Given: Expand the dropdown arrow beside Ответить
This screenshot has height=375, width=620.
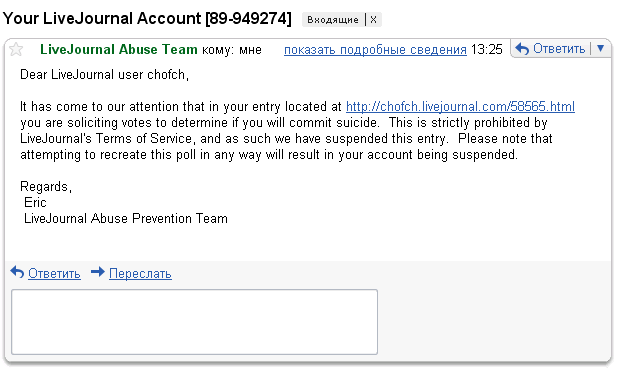Looking at the screenshot, I should 601,48.
